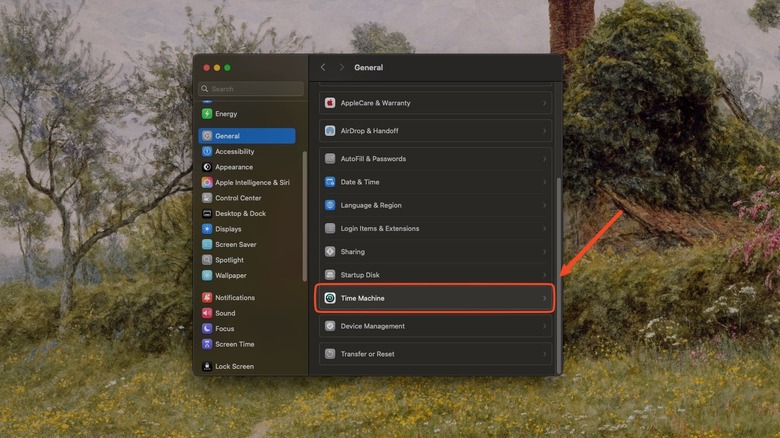Viewport: 780px width, 438px height.
Task: Click the Date & Time icon
Action: (330, 182)
